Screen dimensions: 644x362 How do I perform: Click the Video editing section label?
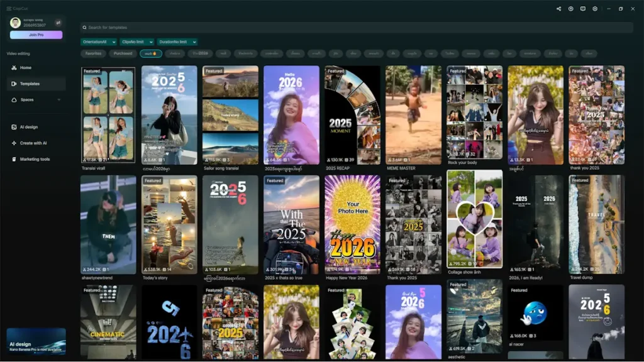coord(18,54)
